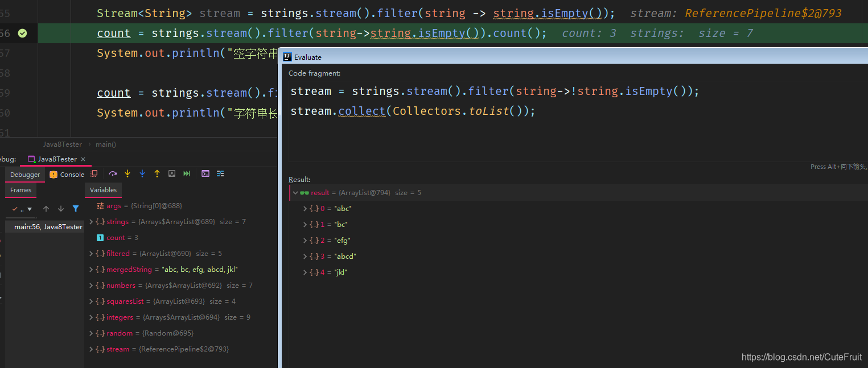Expand the mergedString variable node

(x=92, y=270)
